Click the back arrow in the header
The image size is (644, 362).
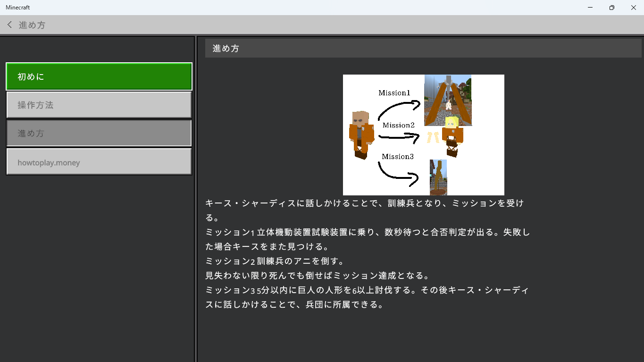pos(9,25)
